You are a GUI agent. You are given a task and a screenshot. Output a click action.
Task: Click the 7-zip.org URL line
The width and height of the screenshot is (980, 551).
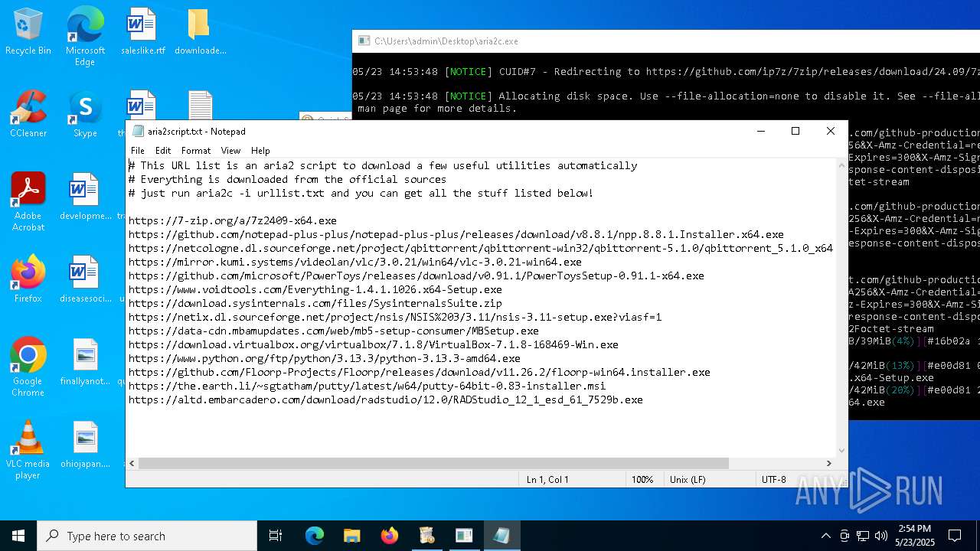[x=233, y=220]
